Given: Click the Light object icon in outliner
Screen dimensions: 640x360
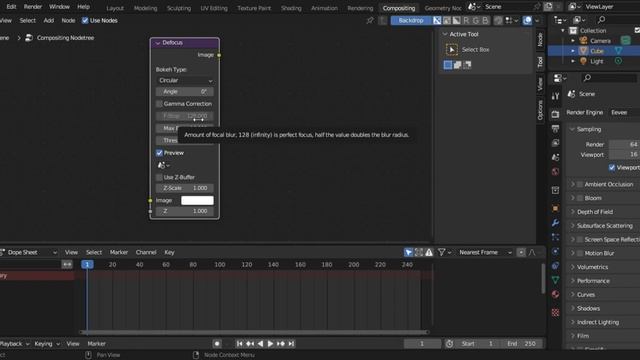Looking at the screenshot, I should tap(583, 61).
